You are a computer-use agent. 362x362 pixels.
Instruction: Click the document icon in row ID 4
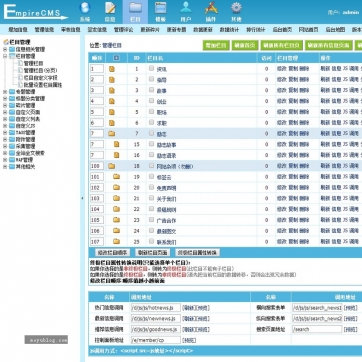tap(112, 101)
